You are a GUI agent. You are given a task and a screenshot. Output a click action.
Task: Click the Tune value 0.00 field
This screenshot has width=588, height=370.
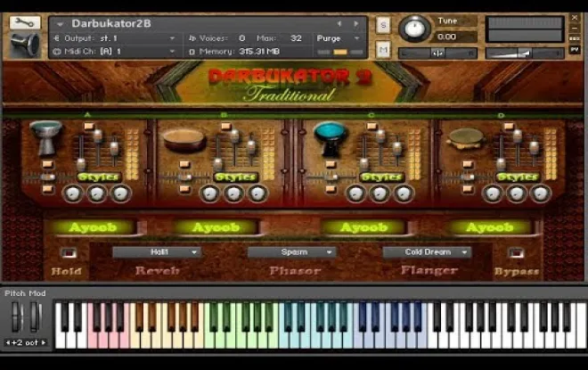455,37
